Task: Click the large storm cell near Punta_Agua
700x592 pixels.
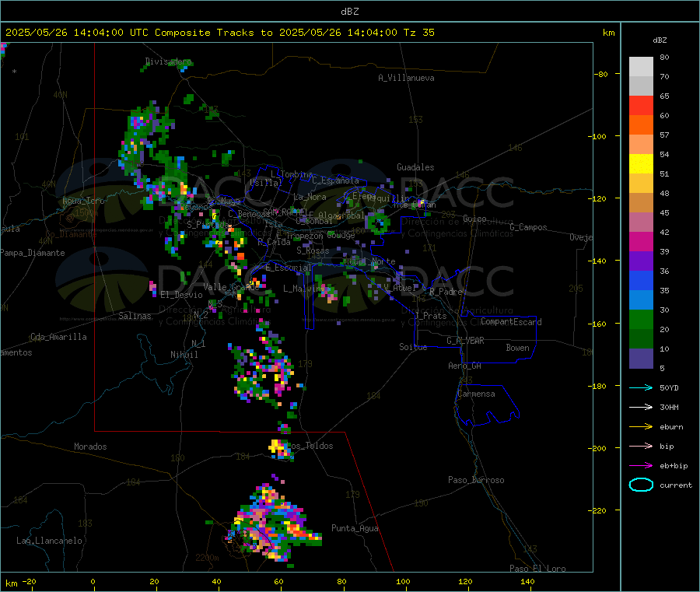Action: coord(273,522)
